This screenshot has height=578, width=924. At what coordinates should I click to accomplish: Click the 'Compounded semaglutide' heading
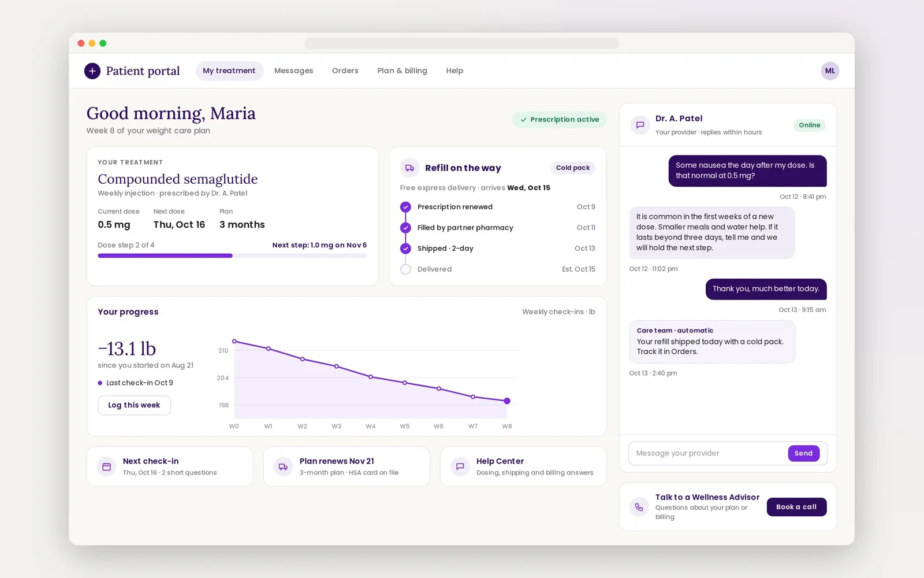(178, 179)
